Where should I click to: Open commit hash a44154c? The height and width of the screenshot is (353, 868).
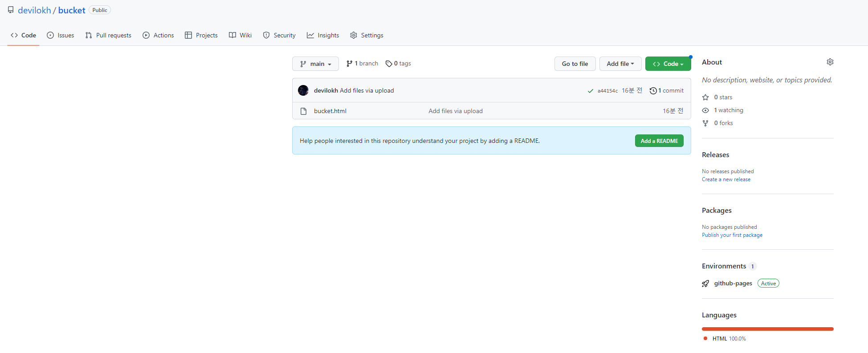click(607, 91)
